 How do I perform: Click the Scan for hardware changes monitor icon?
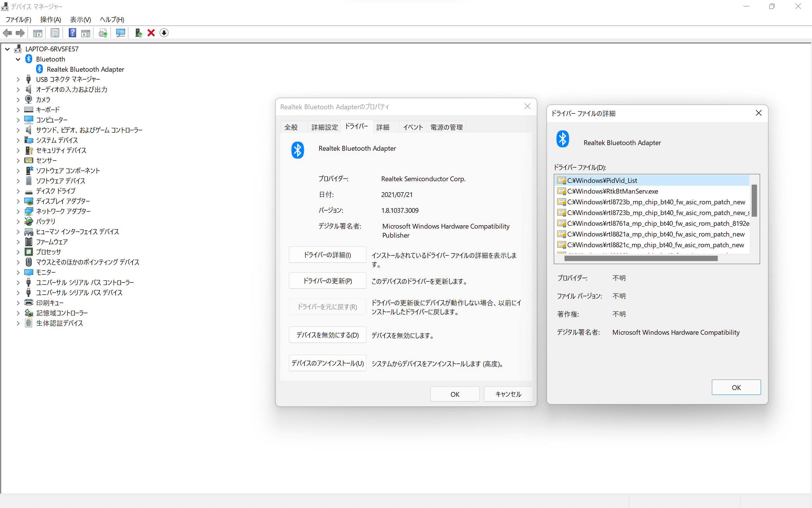pyautogui.click(x=120, y=33)
